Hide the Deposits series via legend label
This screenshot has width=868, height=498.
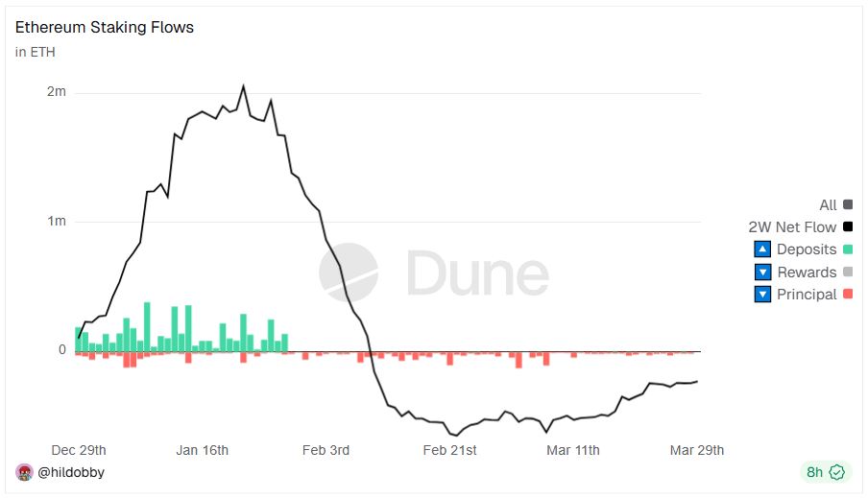click(807, 249)
